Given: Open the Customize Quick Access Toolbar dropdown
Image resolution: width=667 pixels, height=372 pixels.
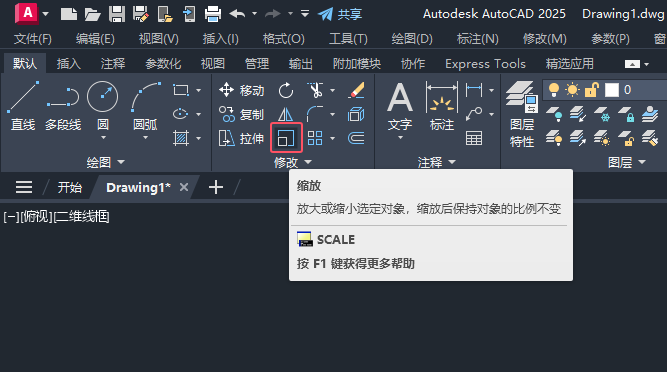Looking at the screenshot, I should pos(305,14).
